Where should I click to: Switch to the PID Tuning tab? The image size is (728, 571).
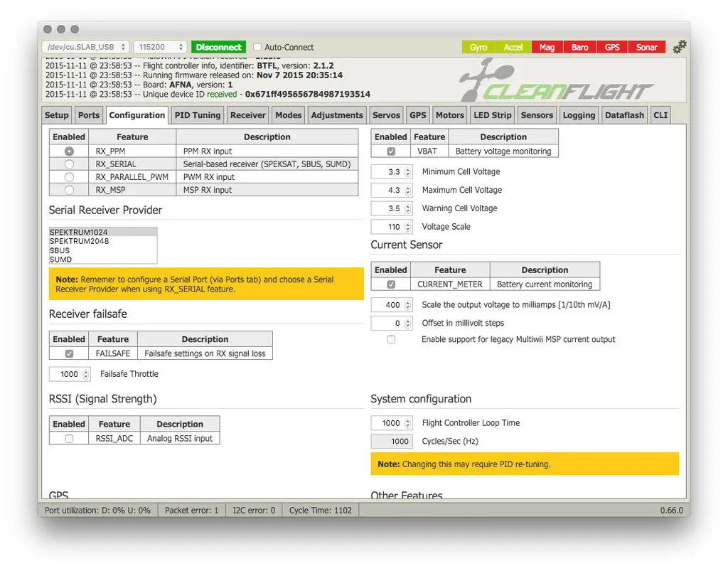[x=198, y=115]
